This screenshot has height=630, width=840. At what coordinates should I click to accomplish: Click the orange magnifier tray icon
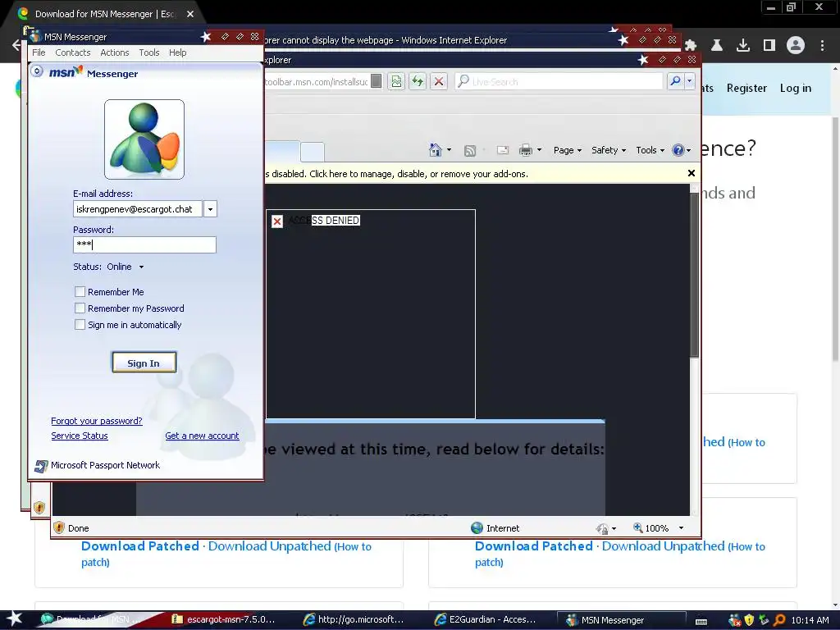click(x=779, y=620)
